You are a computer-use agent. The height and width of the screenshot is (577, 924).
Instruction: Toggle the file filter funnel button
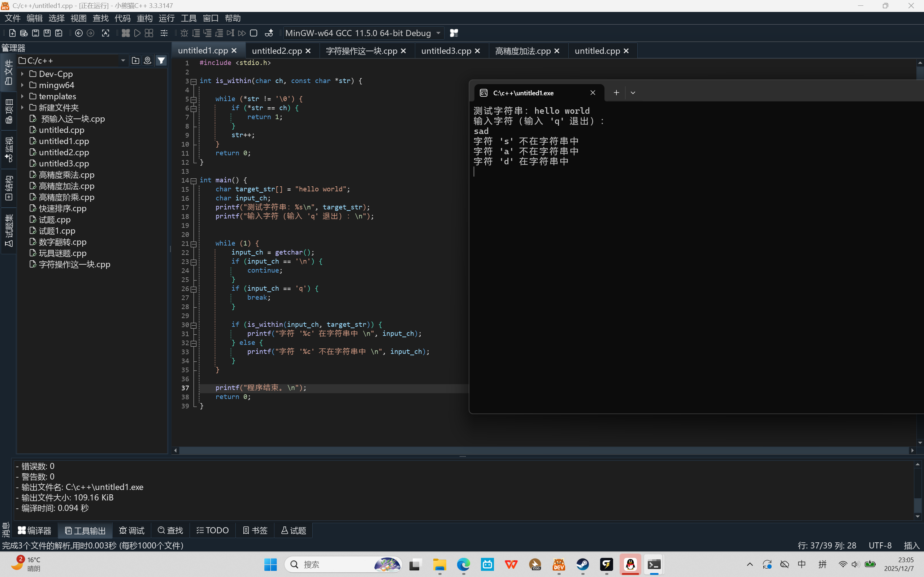[x=161, y=61]
